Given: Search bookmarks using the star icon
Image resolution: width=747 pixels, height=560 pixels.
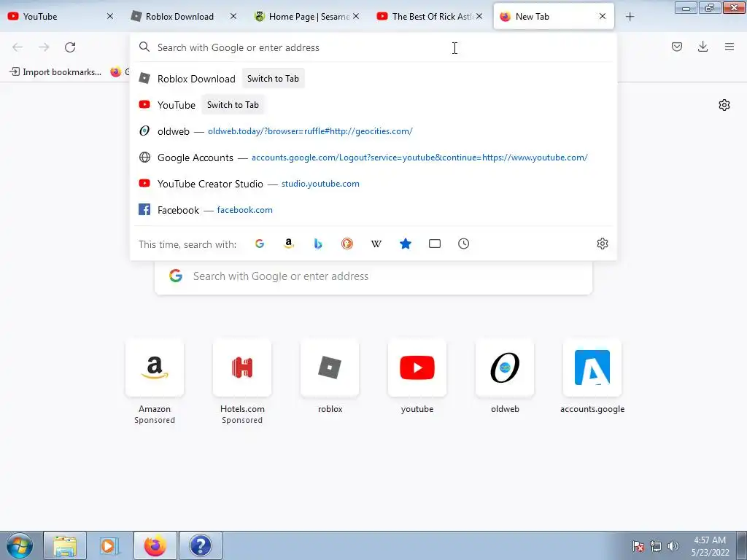Looking at the screenshot, I should tap(406, 244).
